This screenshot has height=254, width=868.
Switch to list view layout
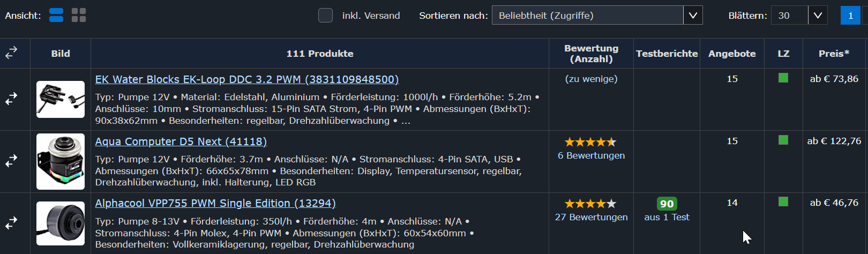tap(56, 15)
